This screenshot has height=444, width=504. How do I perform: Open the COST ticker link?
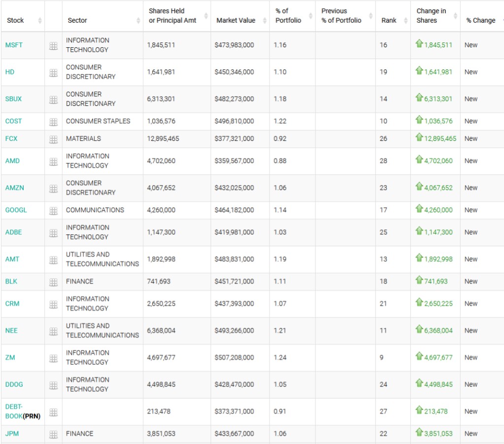pyautogui.click(x=14, y=121)
